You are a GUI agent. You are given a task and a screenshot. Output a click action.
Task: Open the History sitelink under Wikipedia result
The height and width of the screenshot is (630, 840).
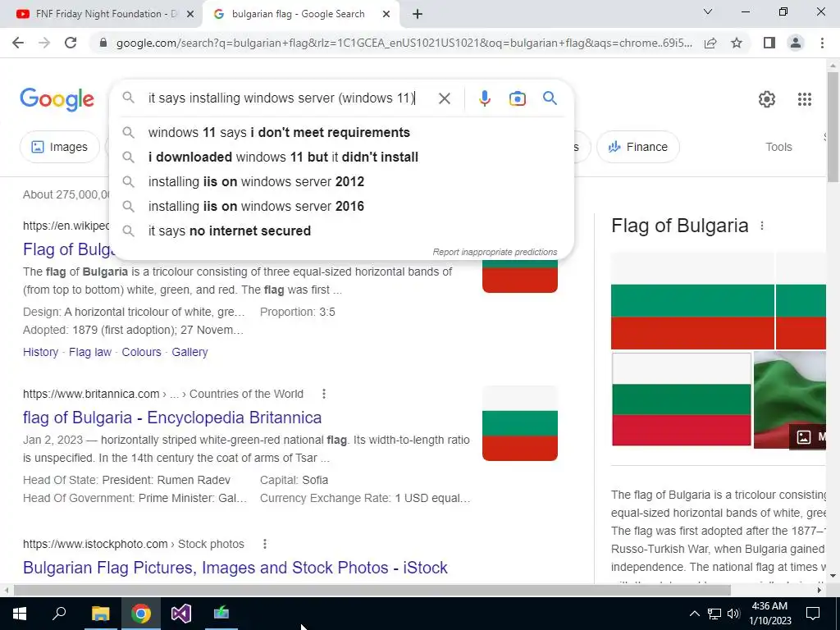coord(40,352)
